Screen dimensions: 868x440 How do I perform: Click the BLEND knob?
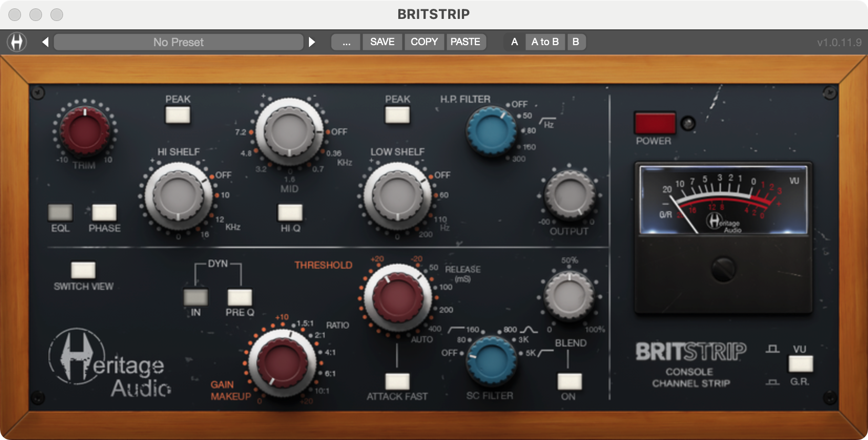point(569,295)
